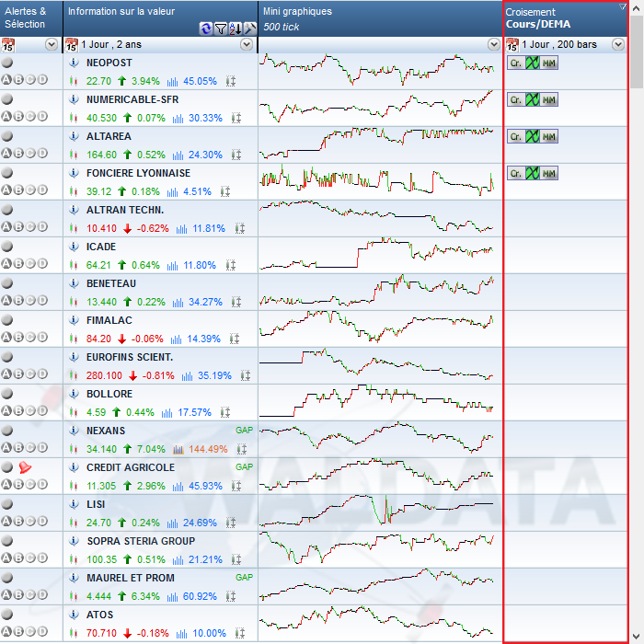The width and height of the screenshot is (644, 644).
Task: Click volume bars icon for NUMERICABLE-SFR
Action: coord(178,119)
